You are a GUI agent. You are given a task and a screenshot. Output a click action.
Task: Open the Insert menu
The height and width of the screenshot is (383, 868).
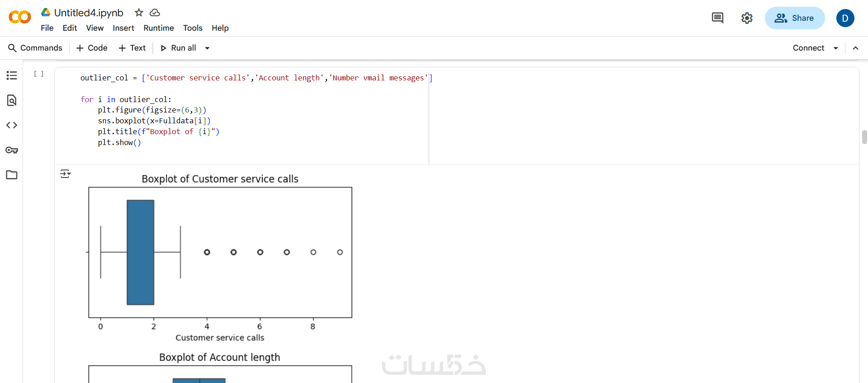[123, 28]
